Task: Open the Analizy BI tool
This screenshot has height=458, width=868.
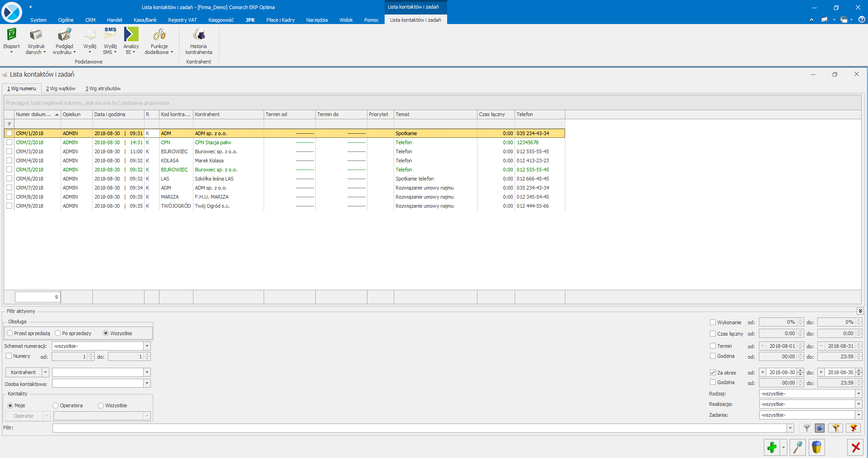Action: tap(131, 35)
